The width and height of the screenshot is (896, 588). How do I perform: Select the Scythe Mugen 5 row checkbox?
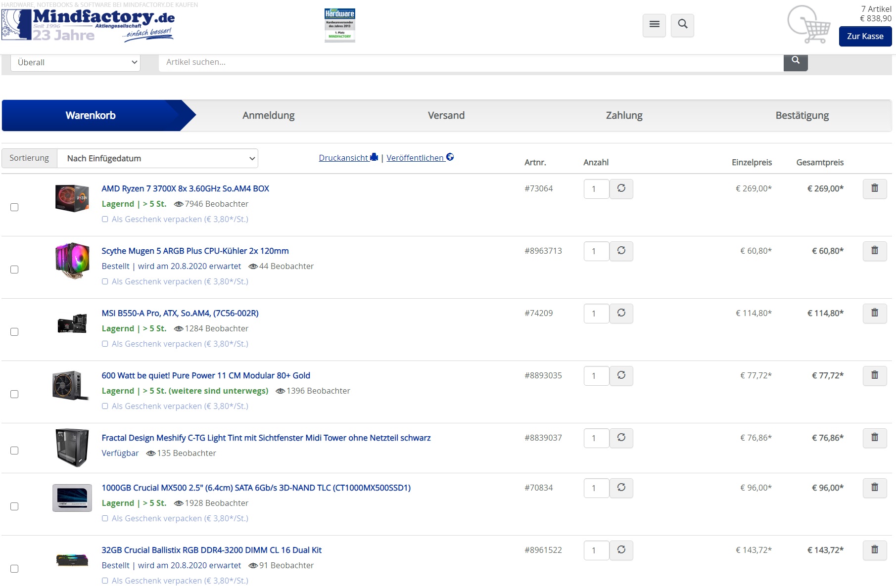pos(14,270)
